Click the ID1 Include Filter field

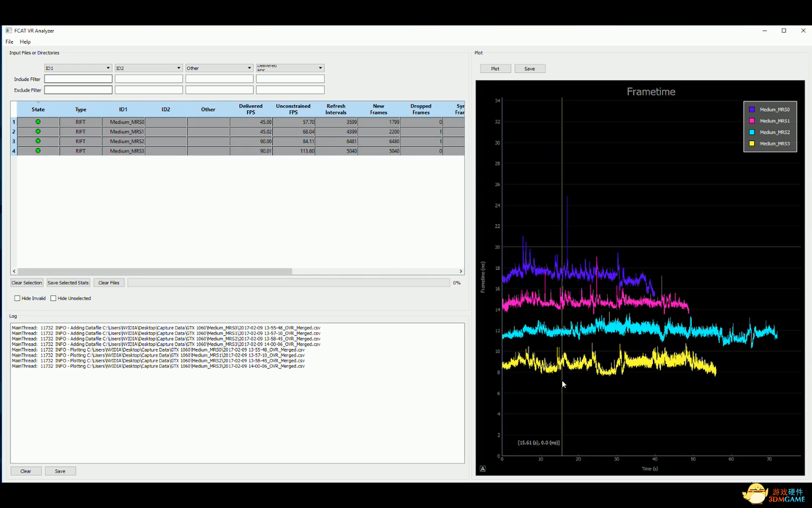pyautogui.click(x=78, y=79)
